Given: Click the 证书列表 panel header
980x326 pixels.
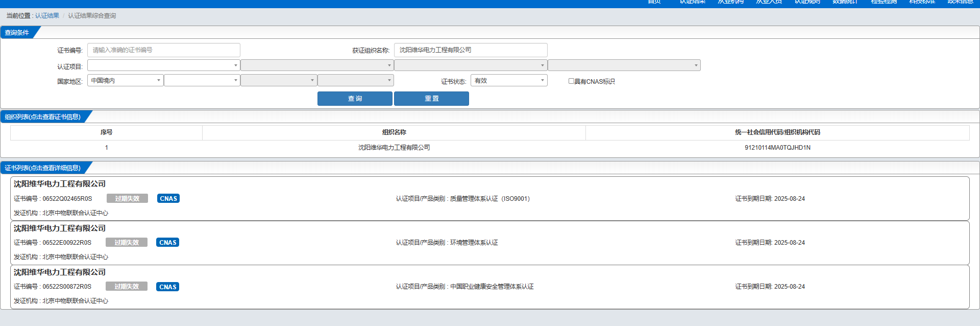Looking at the screenshot, I should (x=43, y=168).
